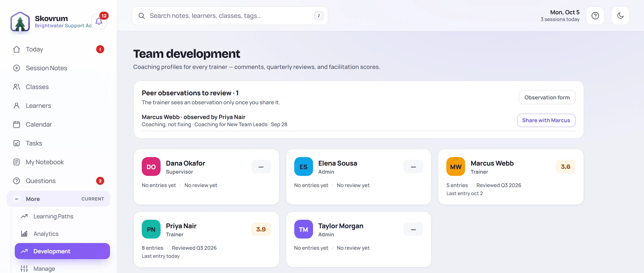Click Dana Okafor's empty score dash
Image resolution: width=644 pixels, height=273 pixels.
click(x=261, y=167)
